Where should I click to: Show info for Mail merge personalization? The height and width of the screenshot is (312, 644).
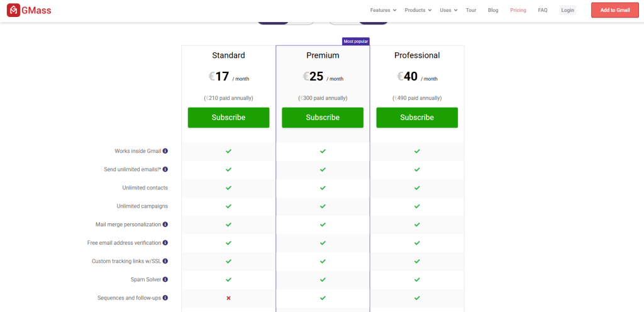point(165,225)
